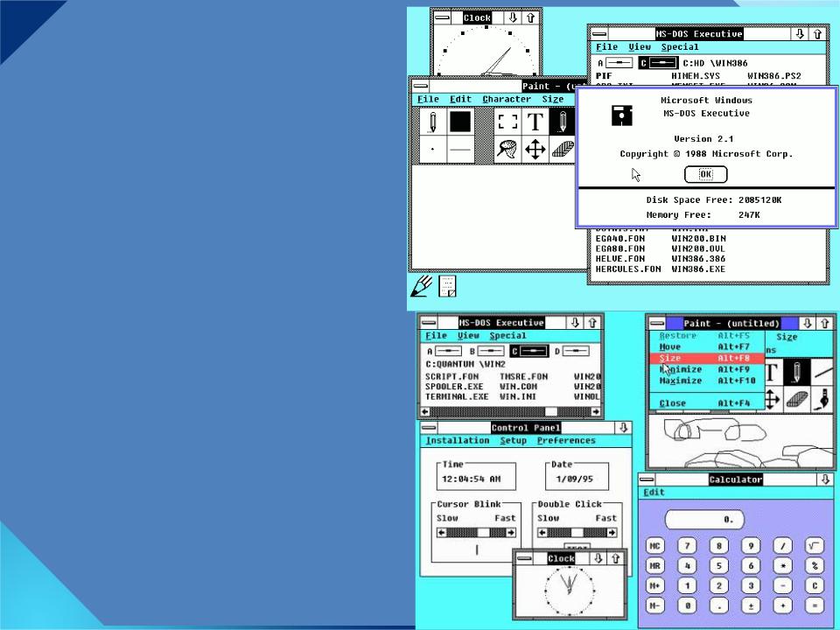Select the WIN386.EXE file entry
The height and width of the screenshot is (630, 840).
click(x=698, y=269)
